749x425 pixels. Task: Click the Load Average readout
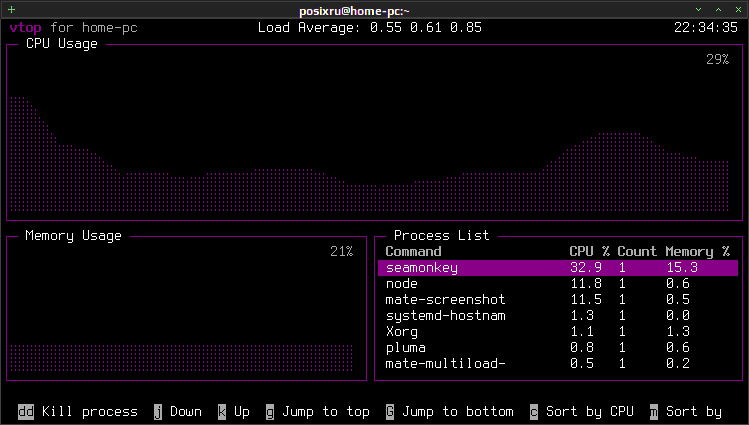tap(370, 28)
